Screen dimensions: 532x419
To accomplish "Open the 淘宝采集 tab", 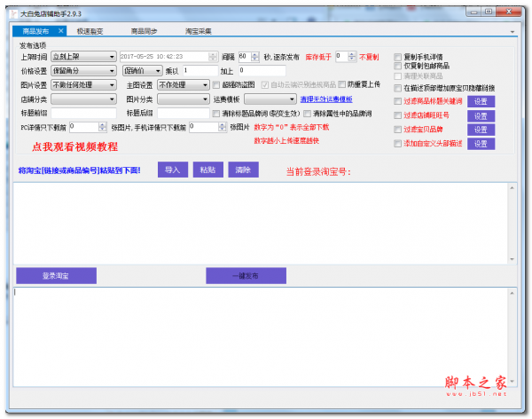I will pos(198,31).
